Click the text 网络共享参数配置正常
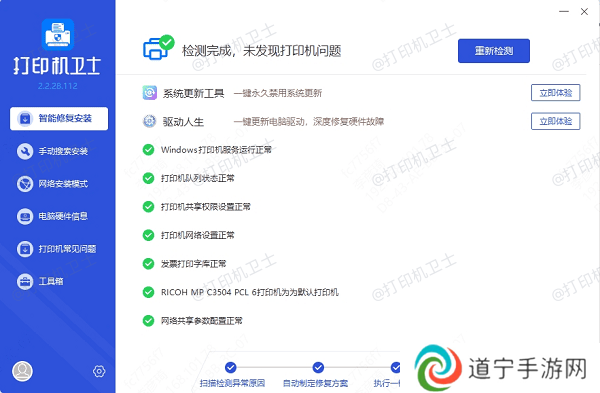600x393 pixels. pyautogui.click(x=201, y=321)
